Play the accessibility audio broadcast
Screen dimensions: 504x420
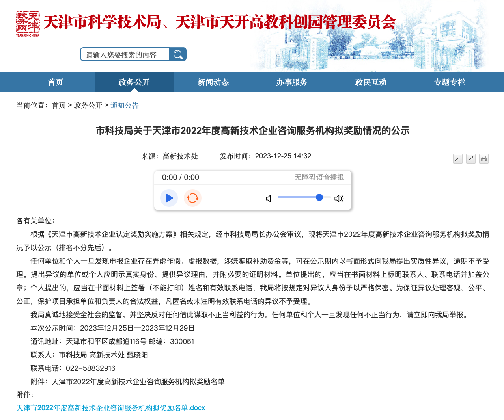169,198
